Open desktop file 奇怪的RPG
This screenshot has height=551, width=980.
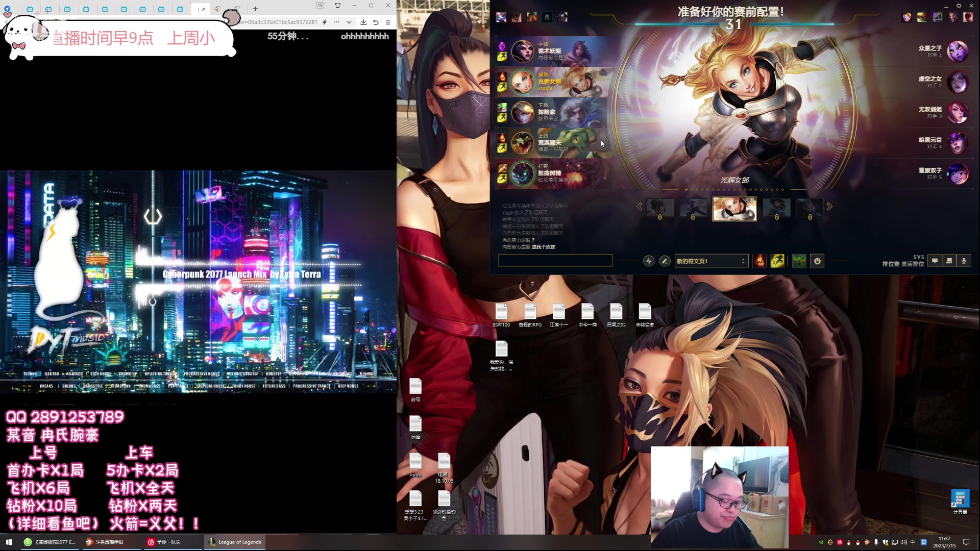coord(530,315)
